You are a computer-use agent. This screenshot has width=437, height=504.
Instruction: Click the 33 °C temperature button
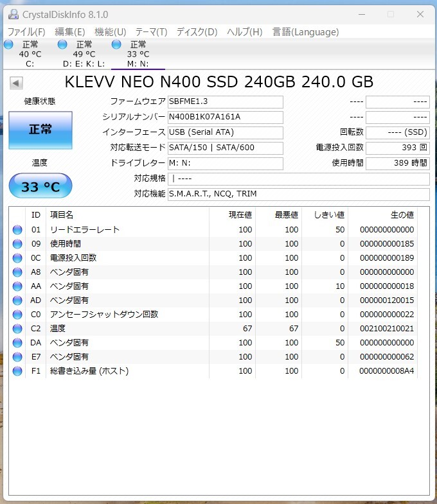click(x=40, y=186)
